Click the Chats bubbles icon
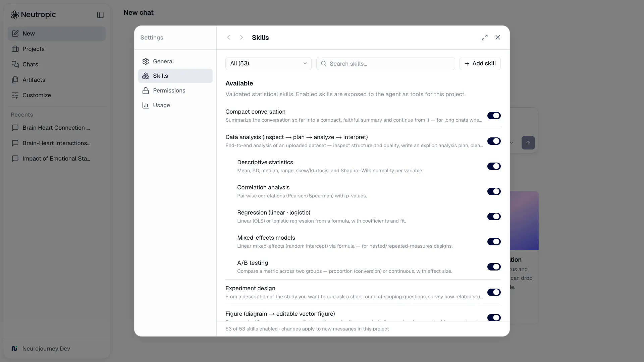Image resolution: width=644 pixels, height=362 pixels. [15, 64]
